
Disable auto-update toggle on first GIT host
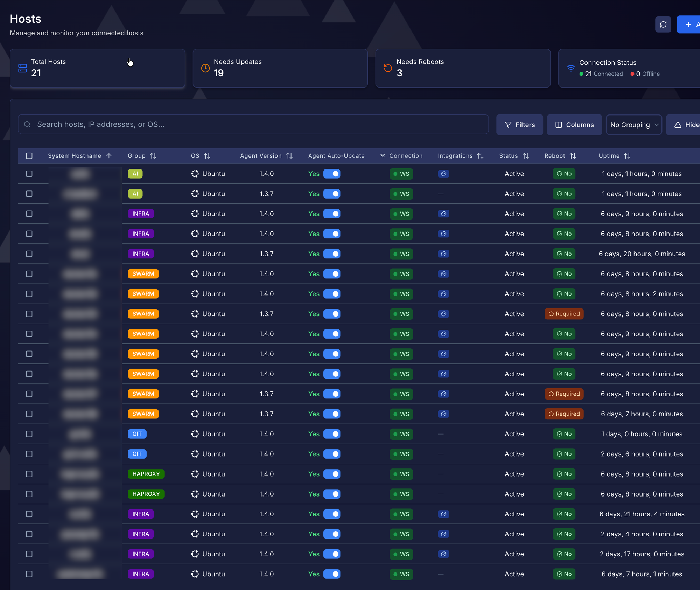tap(332, 434)
